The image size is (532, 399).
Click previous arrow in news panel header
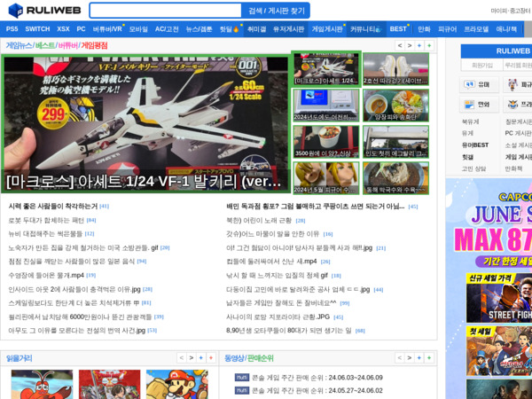point(399,45)
